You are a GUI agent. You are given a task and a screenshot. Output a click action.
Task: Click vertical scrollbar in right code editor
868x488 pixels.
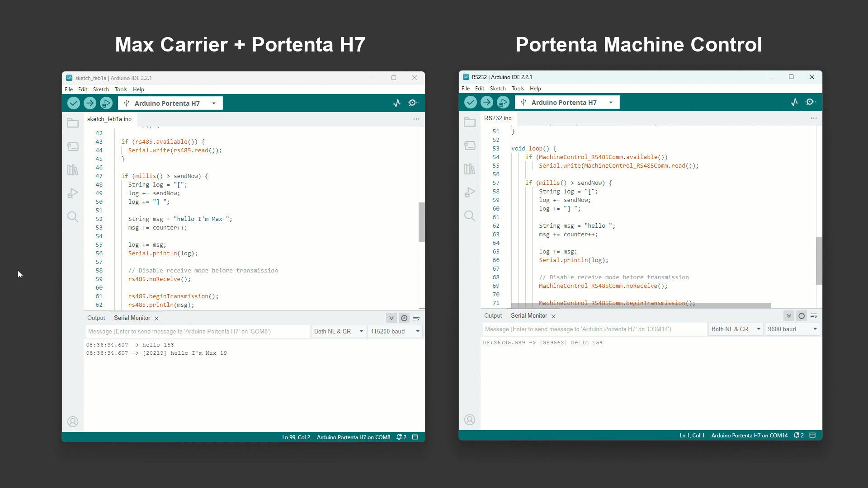[819, 261]
